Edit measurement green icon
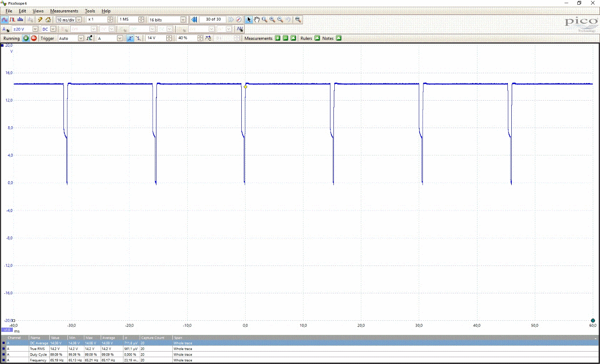 pyautogui.click(x=293, y=38)
